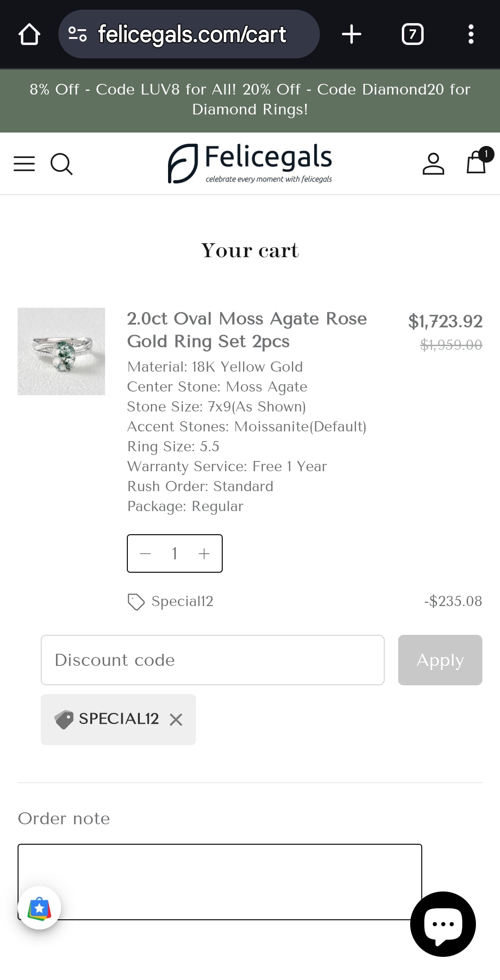The width and height of the screenshot is (500, 980).
Task: Decrease ring quantity with minus button
Action: (x=145, y=554)
